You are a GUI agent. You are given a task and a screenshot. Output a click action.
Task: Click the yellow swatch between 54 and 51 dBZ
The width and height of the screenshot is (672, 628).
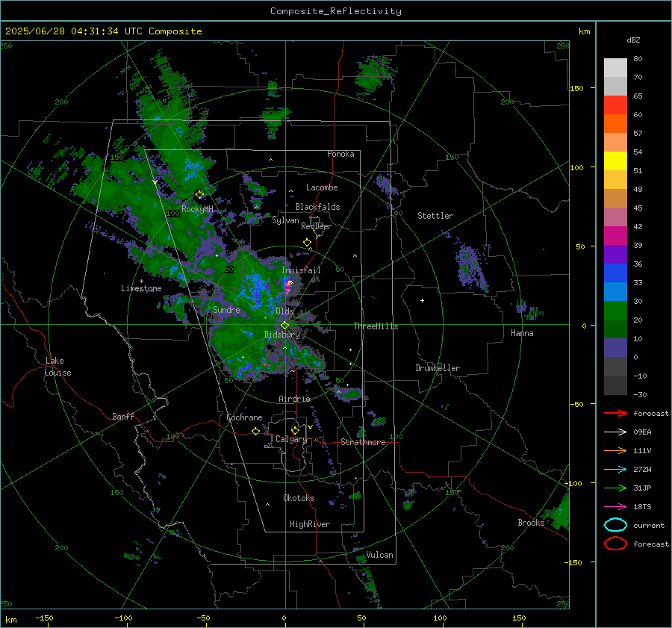coord(615,161)
